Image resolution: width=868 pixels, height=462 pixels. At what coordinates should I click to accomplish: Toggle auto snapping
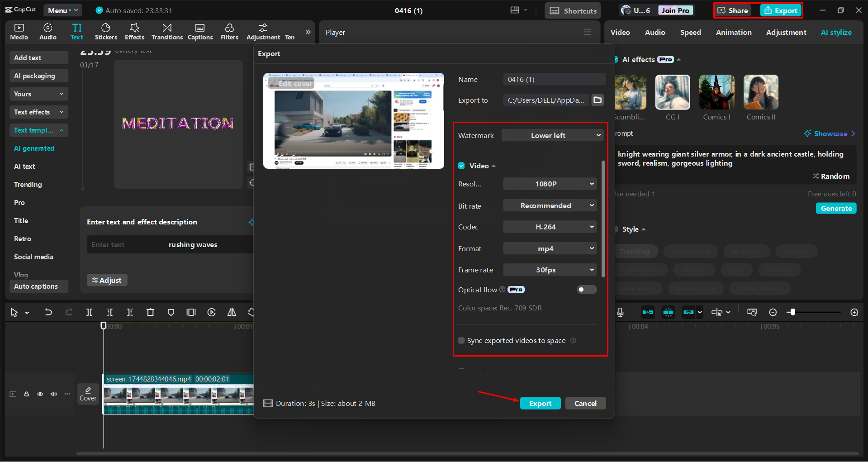point(668,312)
